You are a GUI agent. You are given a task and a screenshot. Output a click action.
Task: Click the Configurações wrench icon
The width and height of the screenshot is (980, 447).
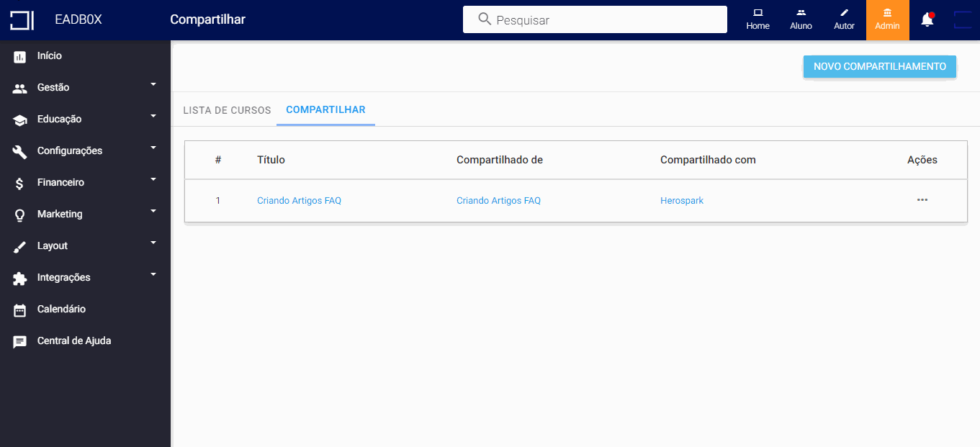20,151
